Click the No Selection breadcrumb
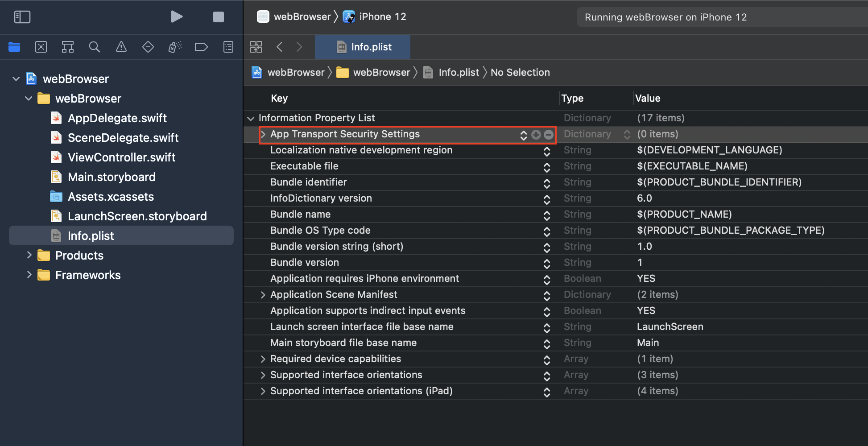The width and height of the screenshot is (868, 446). (x=520, y=72)
